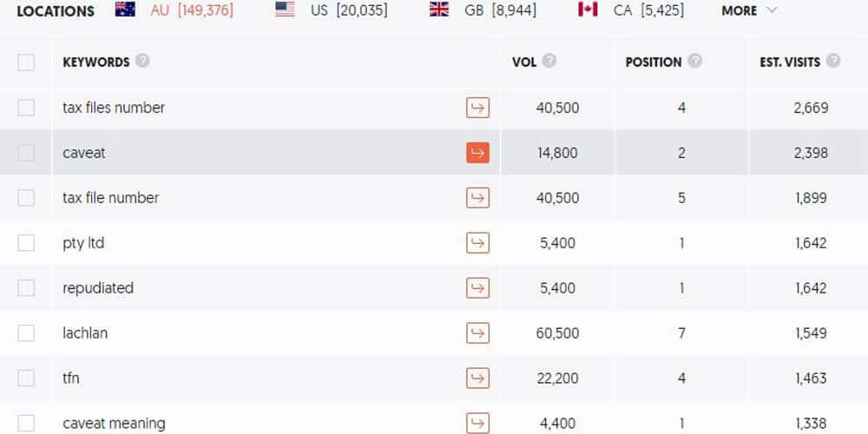Switch to the CA location tab
Screen dimensions: 868x434
[x=631, y=10]
